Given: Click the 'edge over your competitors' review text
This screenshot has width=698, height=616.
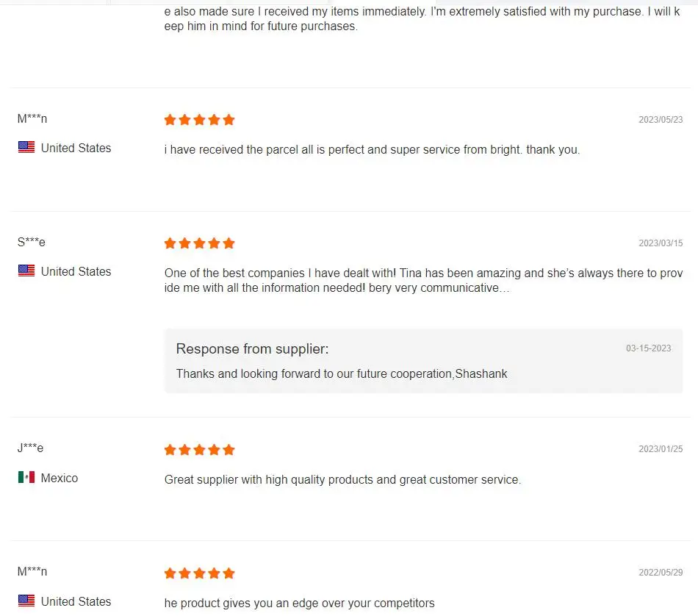Looking at the screenshot, I should (299, 604).
